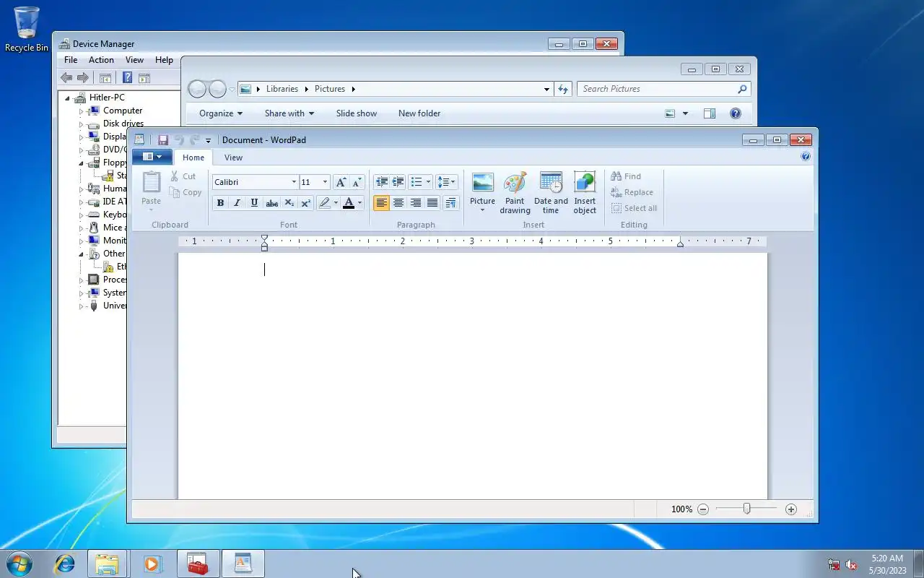Open the blue WordPad application menu button
This screenshot has height=578, width=924.
(152, 157)
